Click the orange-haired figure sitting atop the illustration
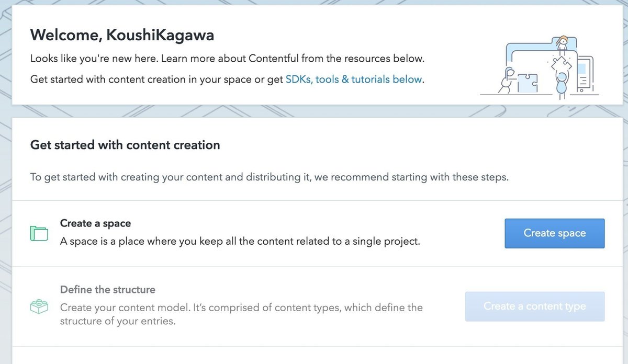628x364 pixels. click(x=563, y=43)
